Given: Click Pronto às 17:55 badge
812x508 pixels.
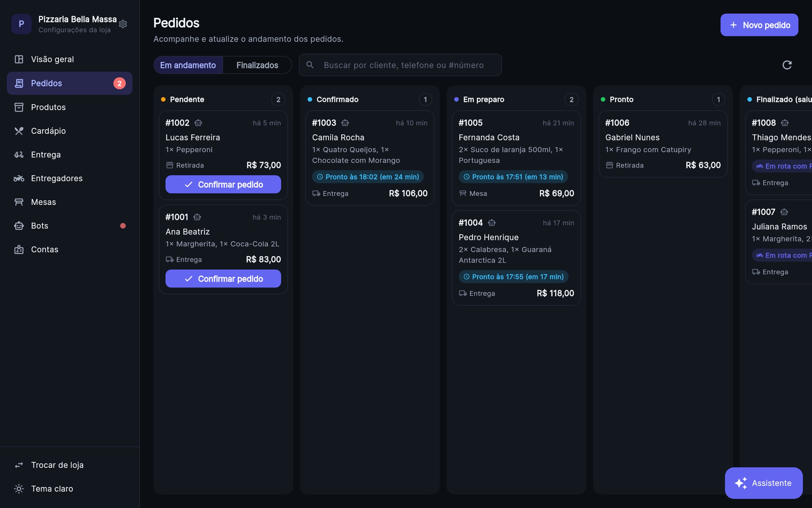Looking at the screenshot, I should click(x=513, y=277).
